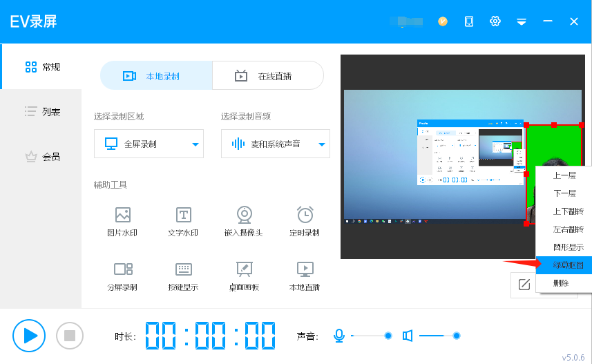Select the 嵌入摄像头 embed camera tool

pos(244,222)
